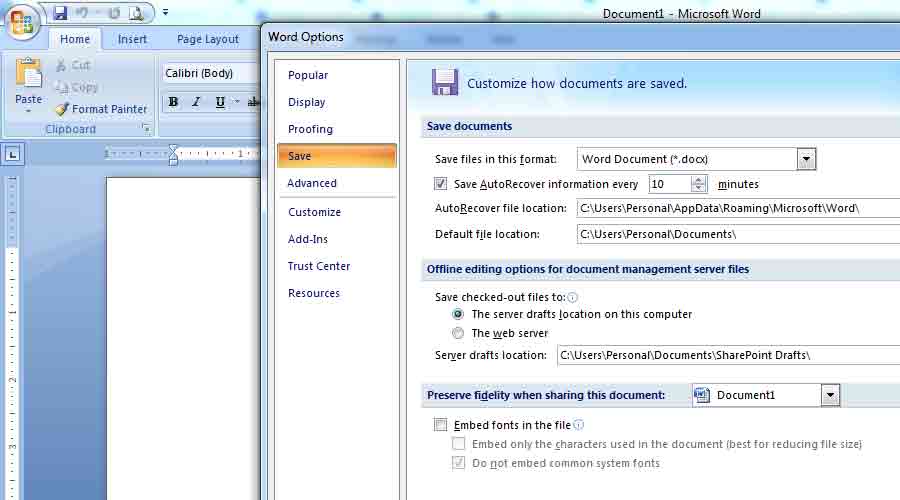Screen dimensions: 900x500
Task: Click the indent marker on horizontal ruler
Action: 173,154
